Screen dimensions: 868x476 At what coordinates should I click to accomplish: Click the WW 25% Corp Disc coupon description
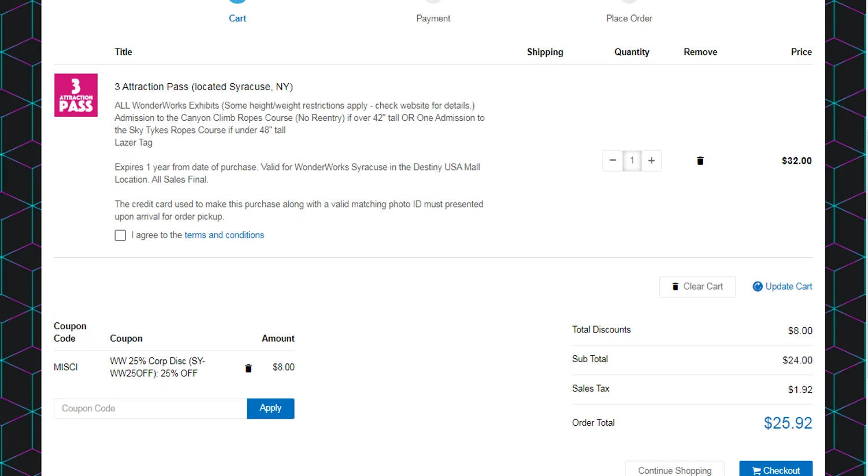[157, 367]
